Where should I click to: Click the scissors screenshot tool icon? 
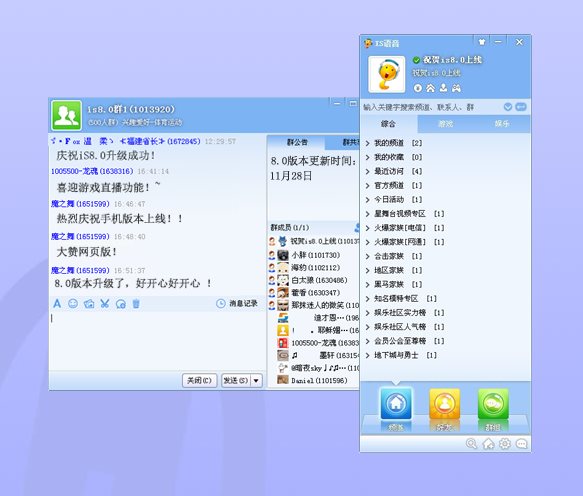click(x=104, y=304)
